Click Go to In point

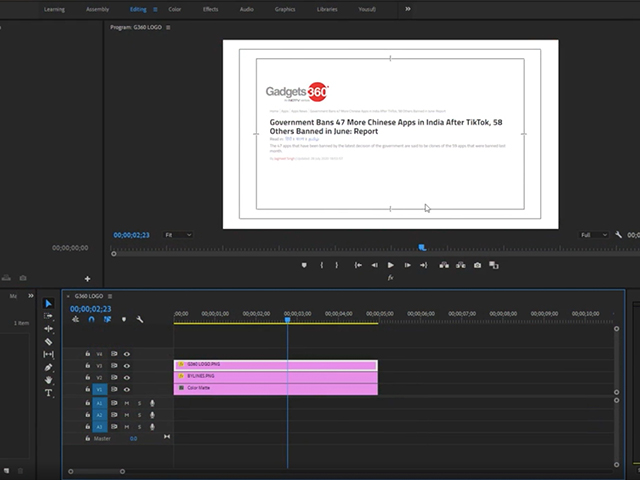[x=358, y=265]
